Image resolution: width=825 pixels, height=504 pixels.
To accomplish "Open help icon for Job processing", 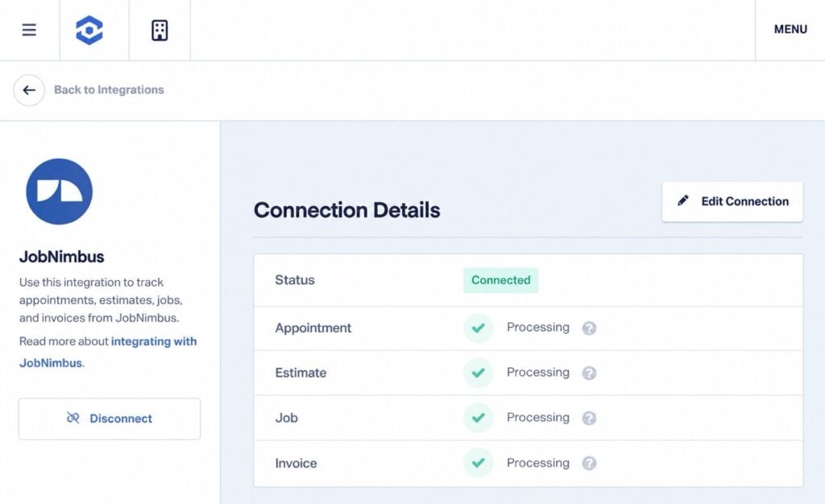I will pyautogui.click(x=589, y=418).
